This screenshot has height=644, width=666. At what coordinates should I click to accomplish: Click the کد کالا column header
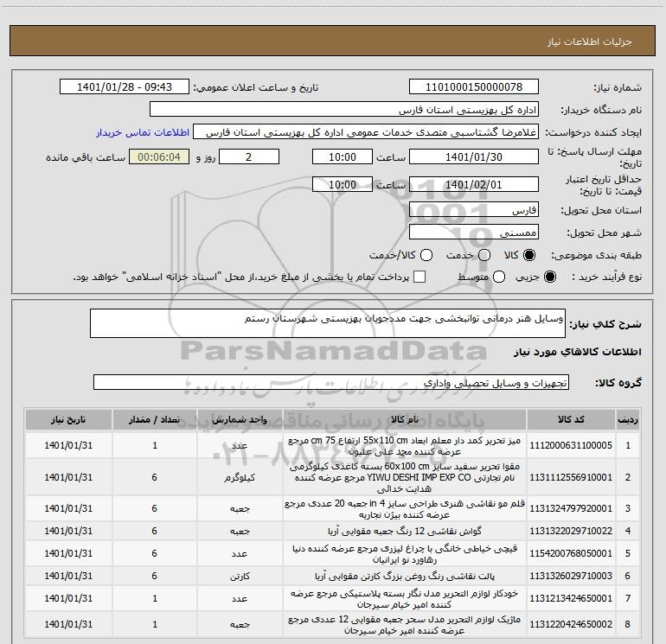pos(571,419)
